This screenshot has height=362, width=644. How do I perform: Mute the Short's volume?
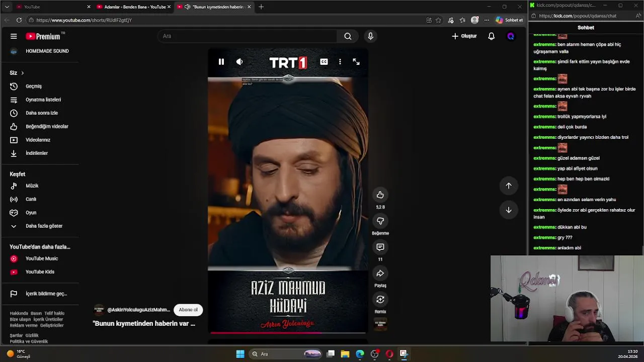pos(239,62)
